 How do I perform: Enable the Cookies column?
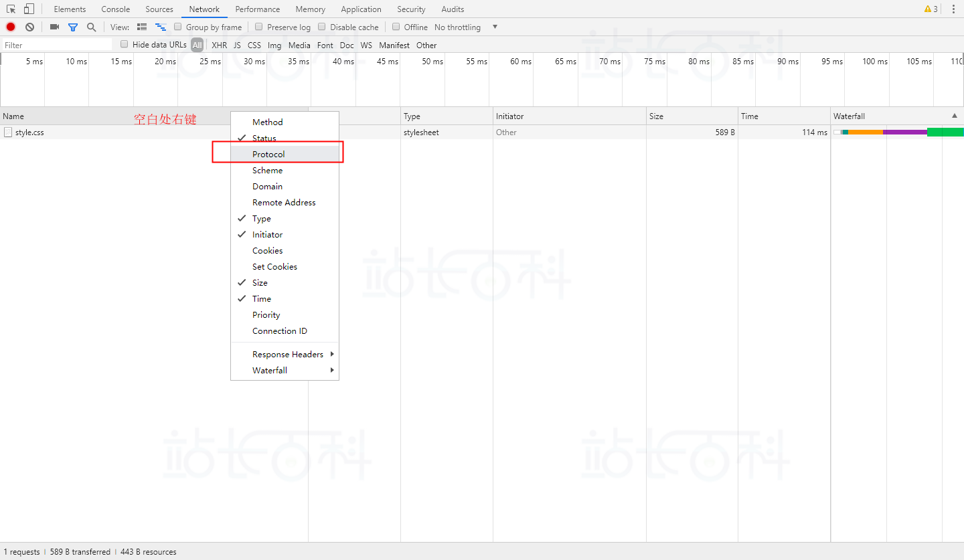point(285,251)
